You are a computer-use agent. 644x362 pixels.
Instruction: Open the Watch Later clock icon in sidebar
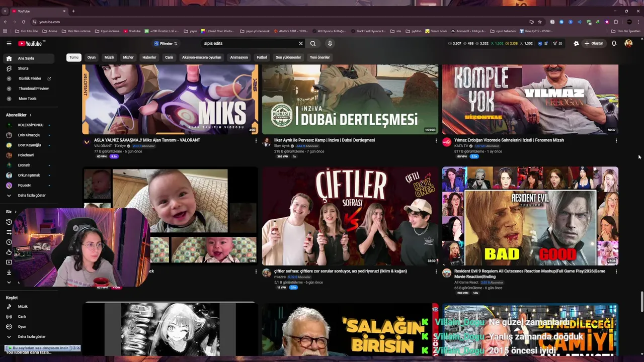(9, 242)
